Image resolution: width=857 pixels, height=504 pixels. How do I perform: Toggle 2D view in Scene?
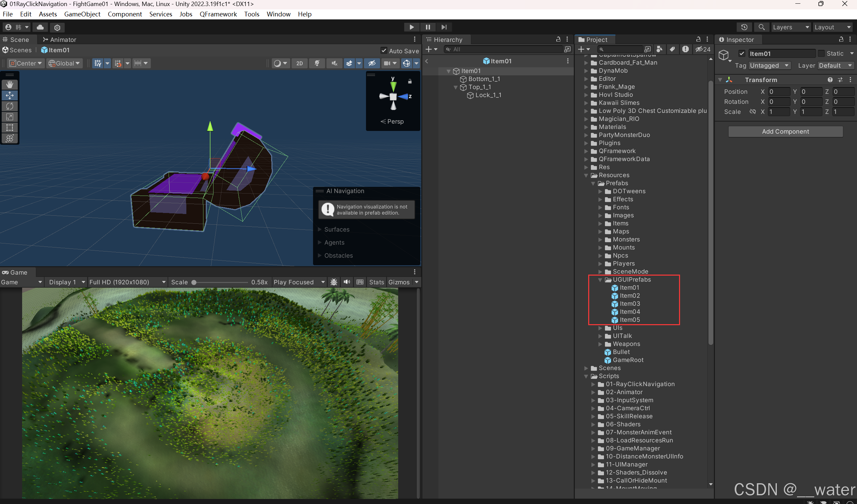(299, 63)
